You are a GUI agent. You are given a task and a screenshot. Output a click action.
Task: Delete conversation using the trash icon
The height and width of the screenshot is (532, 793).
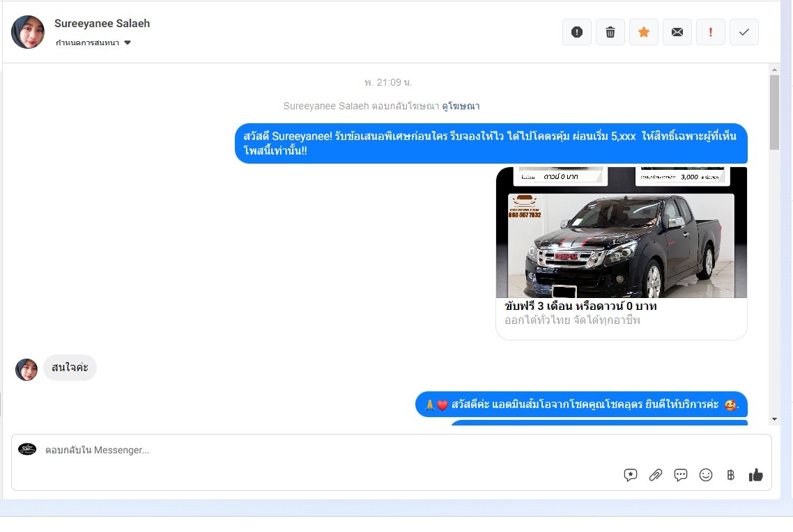610,32
